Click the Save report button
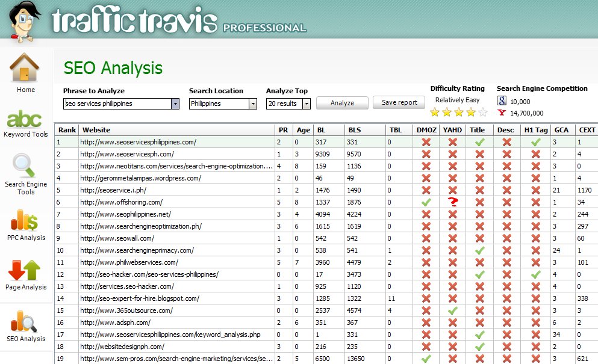 coord(399,102)
